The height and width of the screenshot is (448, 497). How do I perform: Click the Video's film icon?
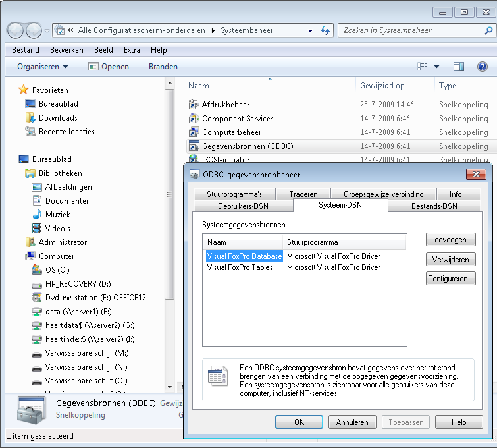(37, 228)
